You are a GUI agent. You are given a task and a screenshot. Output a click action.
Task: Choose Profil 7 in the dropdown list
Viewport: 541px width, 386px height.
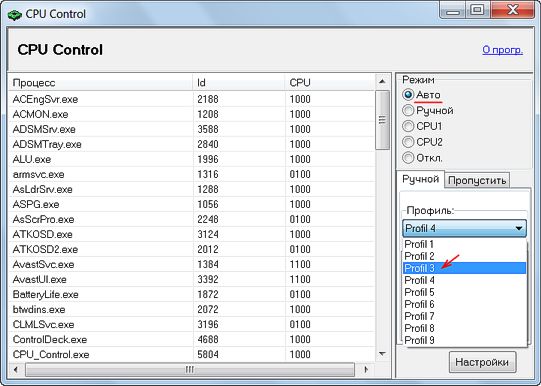point(464,316)
